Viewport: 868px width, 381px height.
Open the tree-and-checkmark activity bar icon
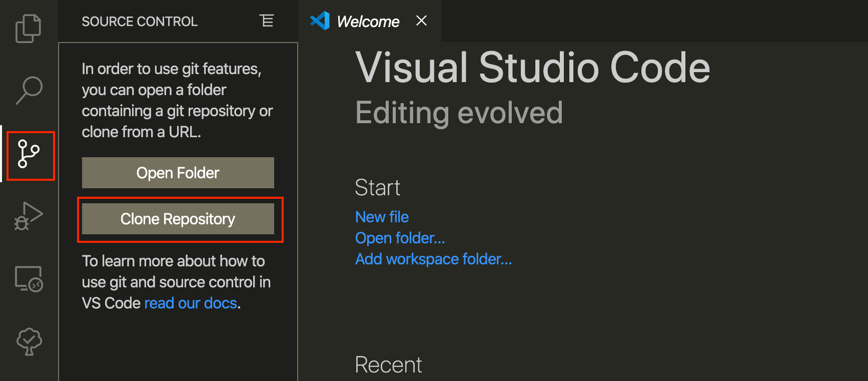(x=29, y=341)
